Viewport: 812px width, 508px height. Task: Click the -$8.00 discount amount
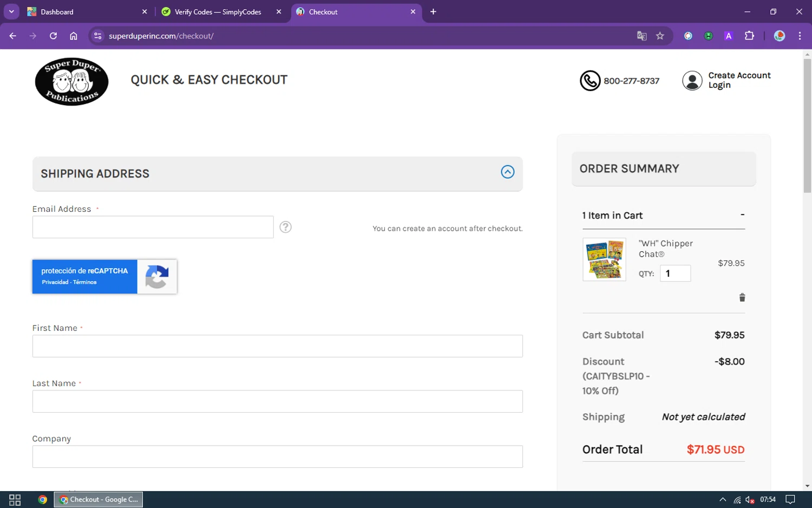point(729,361)
